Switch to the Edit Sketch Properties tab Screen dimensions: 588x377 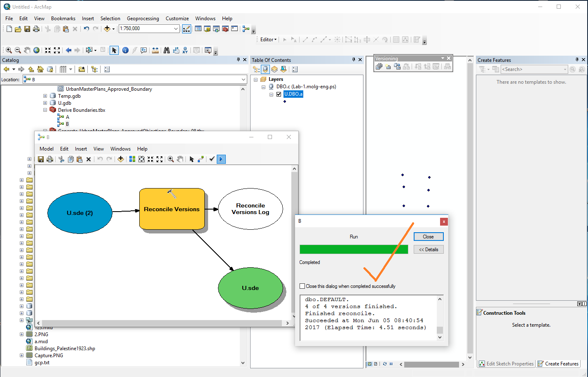(506, 364)
